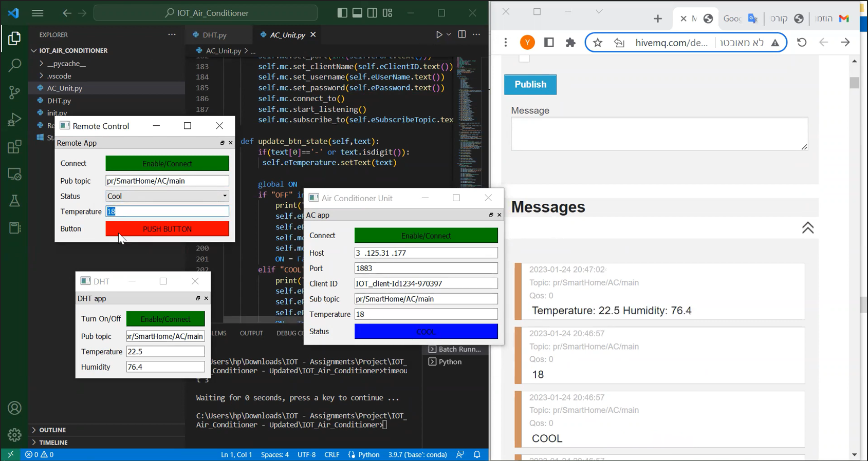The height and width of the screenshot is (461, 868).
Task: Float the Remote App dock panel
Action: point(222,143)
